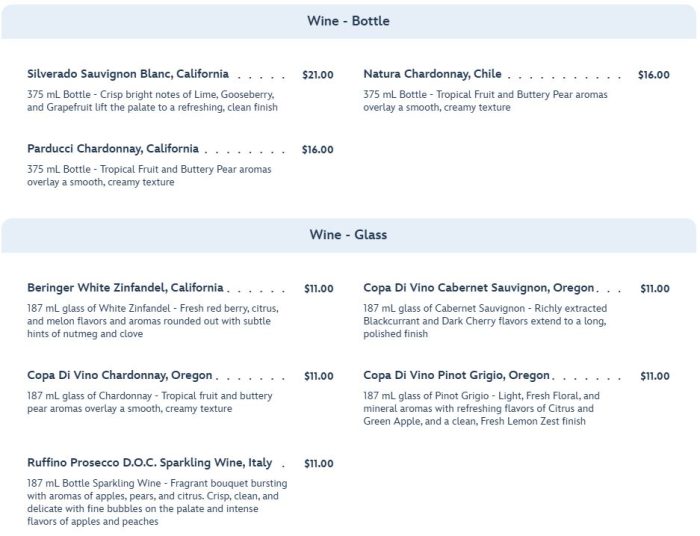The width and height of the screenshot is (700, 536).
Task: Click the Beringer White Zinfandel $11.00 price
Action: click(319, 289)
